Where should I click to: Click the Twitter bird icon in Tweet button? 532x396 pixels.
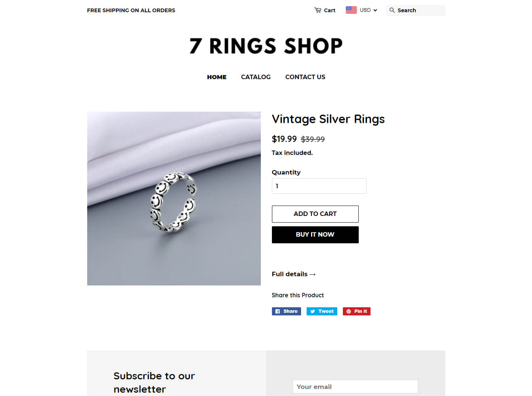click(x=313, y=311)
